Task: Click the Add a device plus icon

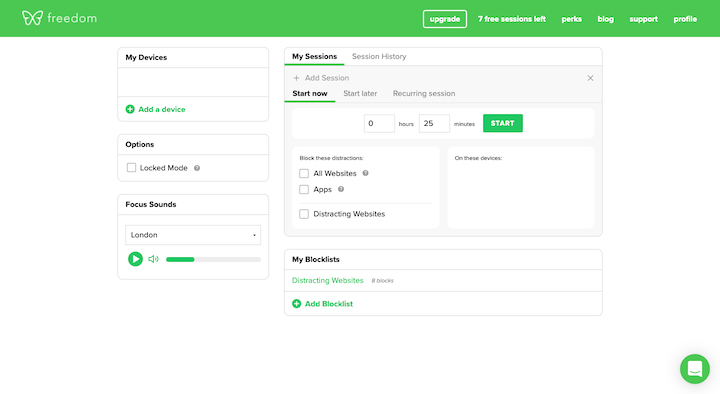Action: tap(130, 109)
